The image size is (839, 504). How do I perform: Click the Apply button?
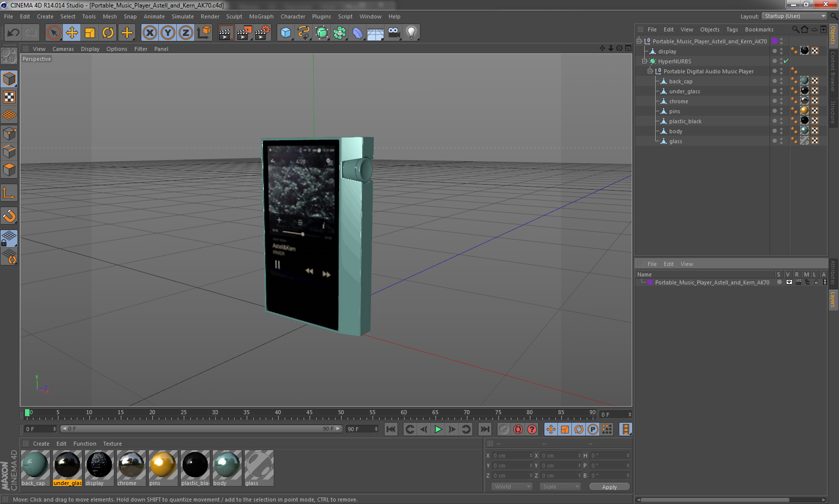[x=609, y=487]
